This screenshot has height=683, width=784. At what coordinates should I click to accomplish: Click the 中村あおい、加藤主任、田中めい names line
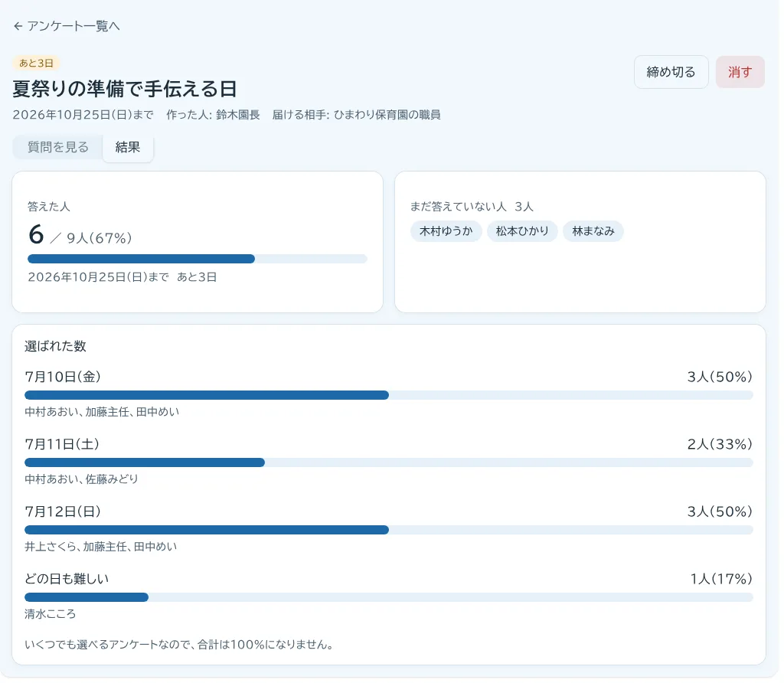(x=102, y=411)
